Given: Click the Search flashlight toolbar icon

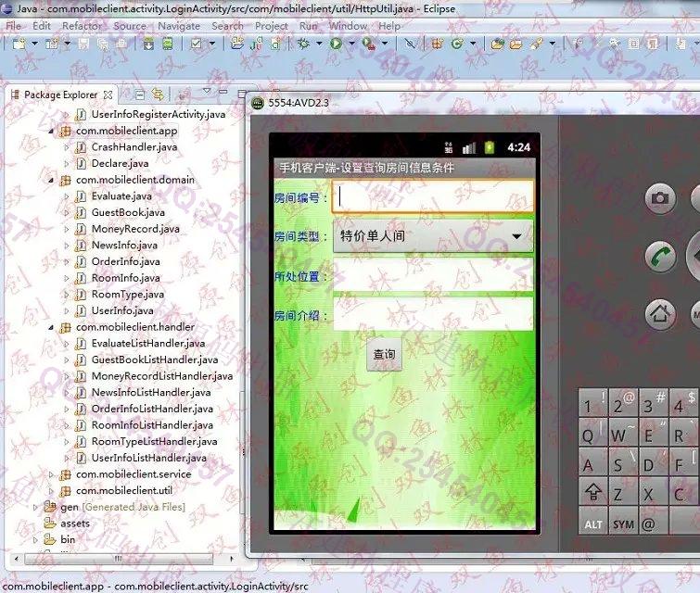Looking at the screenshot, I should [537, 44].
